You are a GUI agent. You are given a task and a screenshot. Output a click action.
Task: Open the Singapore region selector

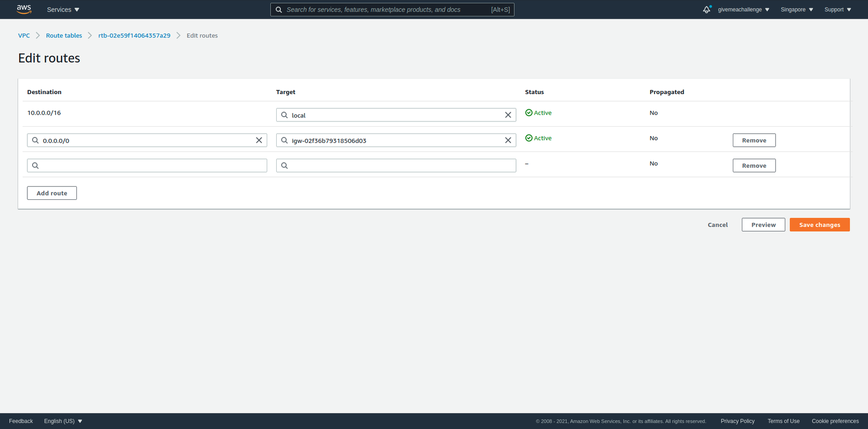coord(797,9)
